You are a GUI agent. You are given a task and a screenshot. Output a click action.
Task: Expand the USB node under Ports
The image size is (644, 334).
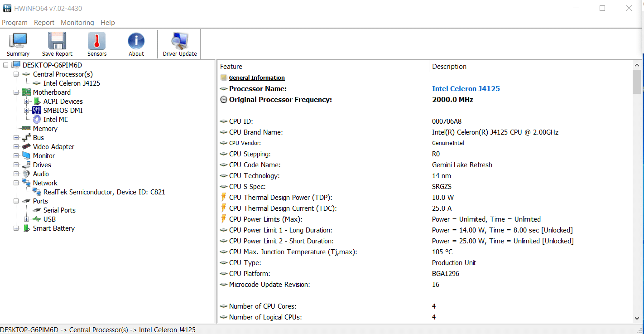27,219
